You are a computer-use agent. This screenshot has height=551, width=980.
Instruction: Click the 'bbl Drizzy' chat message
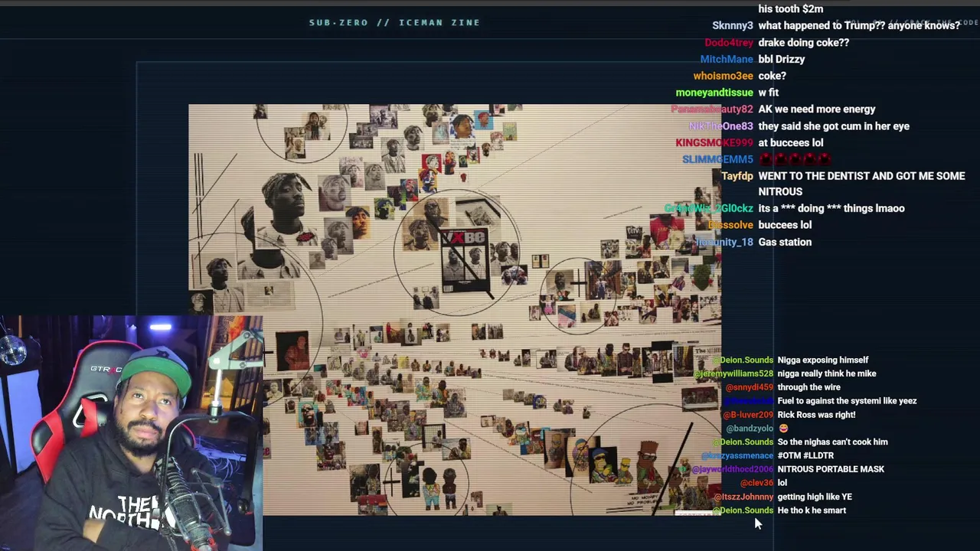(x=782, y=60)
